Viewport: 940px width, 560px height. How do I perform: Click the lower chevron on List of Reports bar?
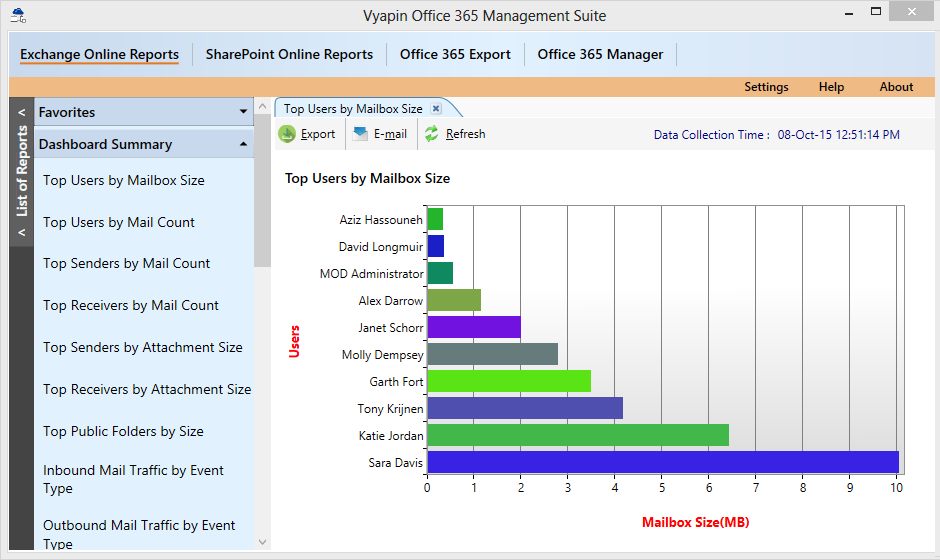21,234
